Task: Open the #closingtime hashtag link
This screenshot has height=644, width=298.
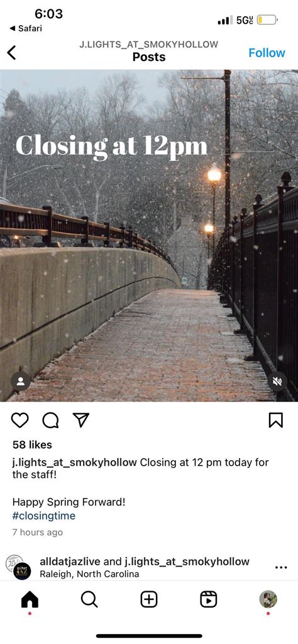Action: [44, 515]
